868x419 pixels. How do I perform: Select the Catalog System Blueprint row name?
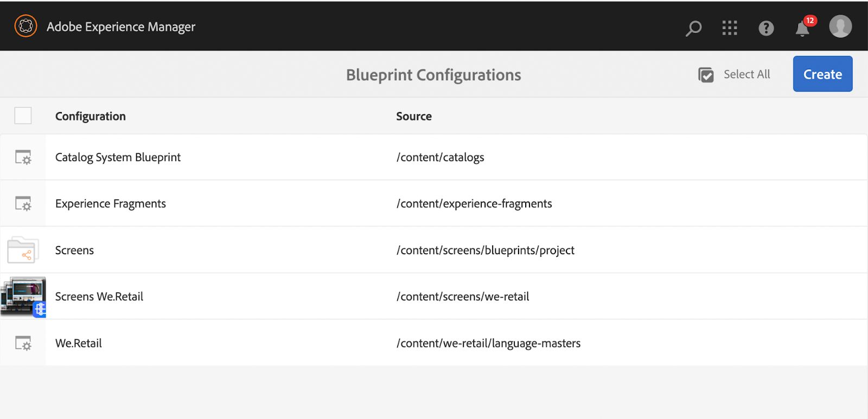[118, 157]
